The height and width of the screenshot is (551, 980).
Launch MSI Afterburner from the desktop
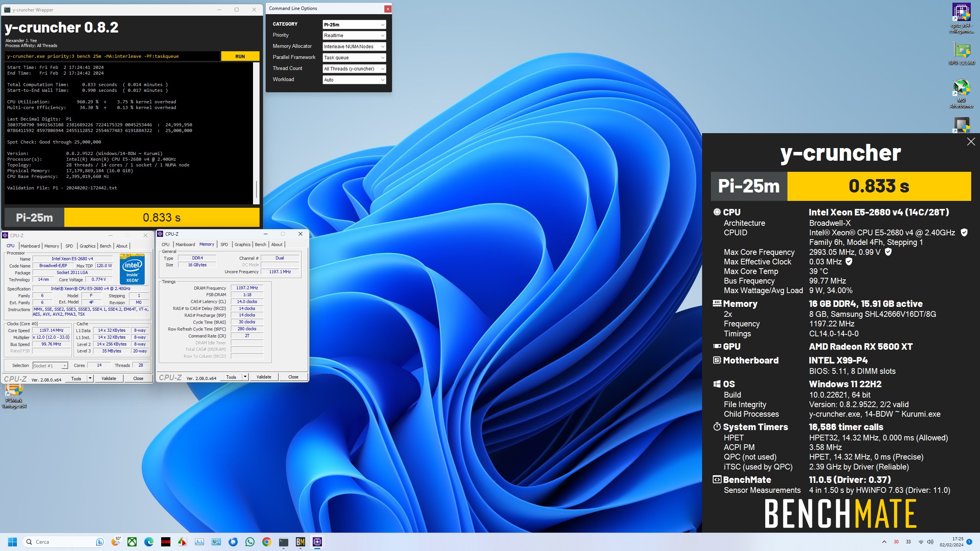(x=961, y=93)
